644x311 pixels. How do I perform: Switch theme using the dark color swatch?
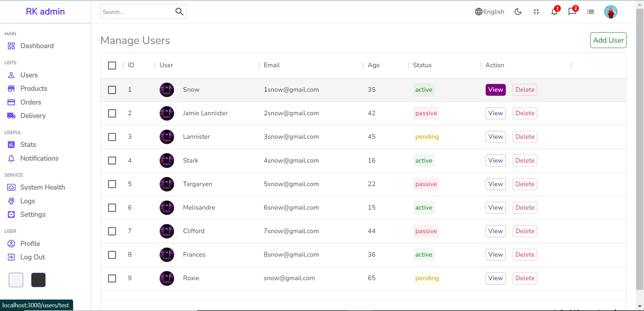[x=38, y=280]
